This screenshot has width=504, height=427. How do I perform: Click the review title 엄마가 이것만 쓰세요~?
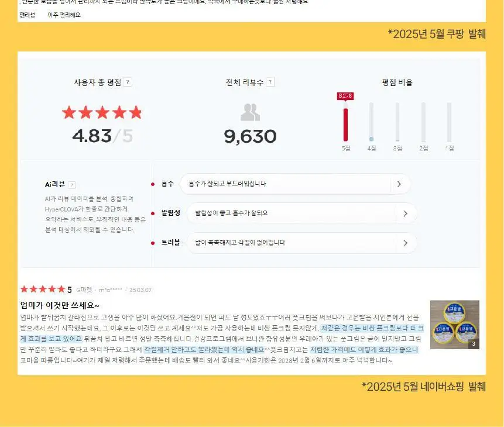(x=60, y=305)
